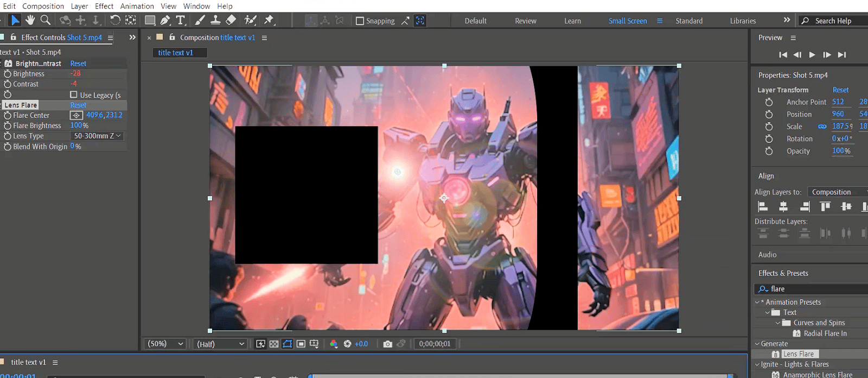Switch to the Standard workspace
868x378 pixels.
coord(688,21)
